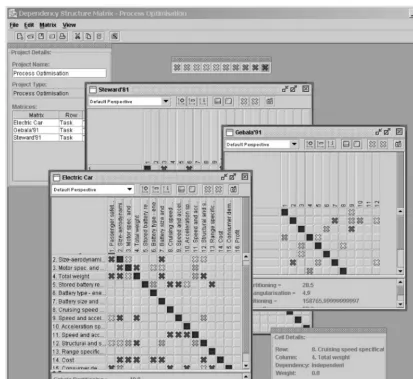Select row '2. Size-aerodynami...' in Electric Car
Image resolution: width=413 pixels, height=379 pixels.
[x=79, y=259]
